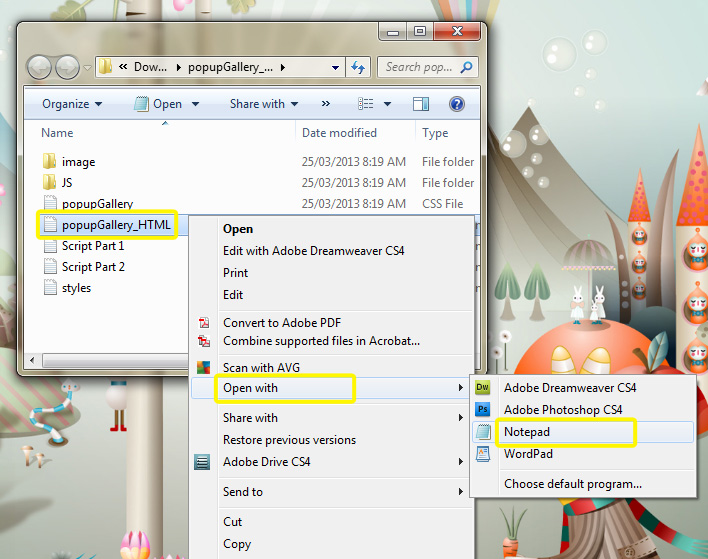The height and width of the screenshot is (559, 708).
Task: Show more toolbar commands via double chevron
Action: [x=326, y=104]
